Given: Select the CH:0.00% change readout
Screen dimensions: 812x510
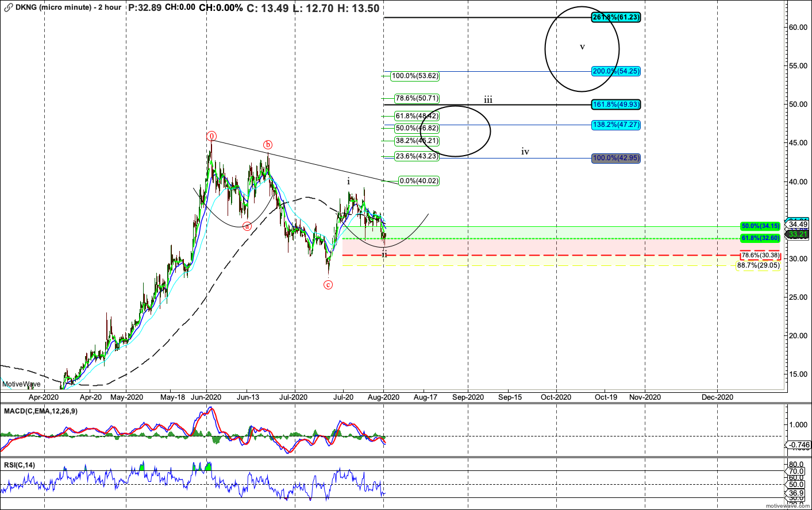Looking at the screenshot, I should [x=221, y=7].
